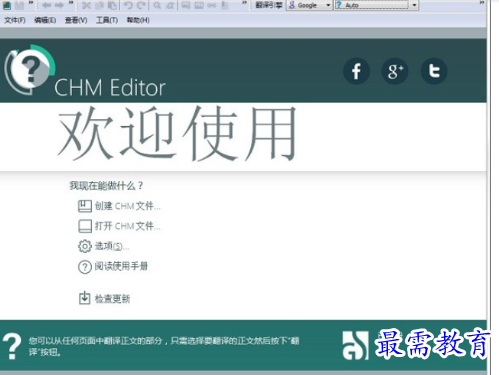
Task: Open the Google Plus icon
Action: 395,71
